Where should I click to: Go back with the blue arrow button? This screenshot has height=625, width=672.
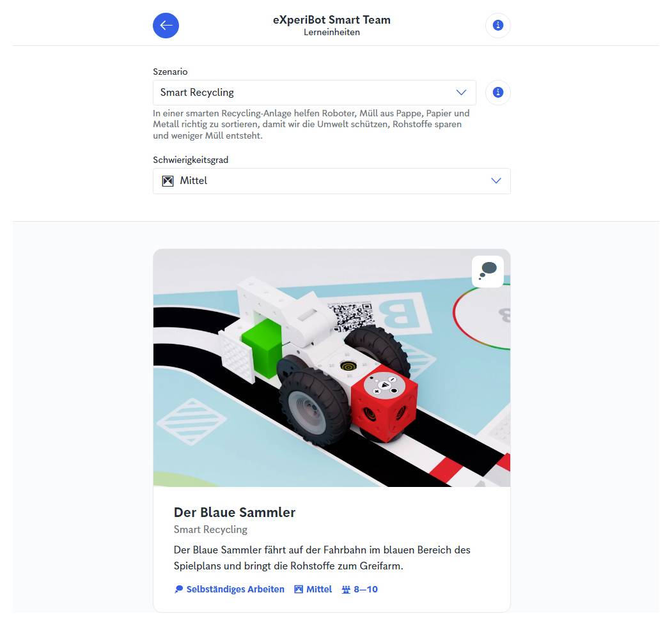pos(166,26)
